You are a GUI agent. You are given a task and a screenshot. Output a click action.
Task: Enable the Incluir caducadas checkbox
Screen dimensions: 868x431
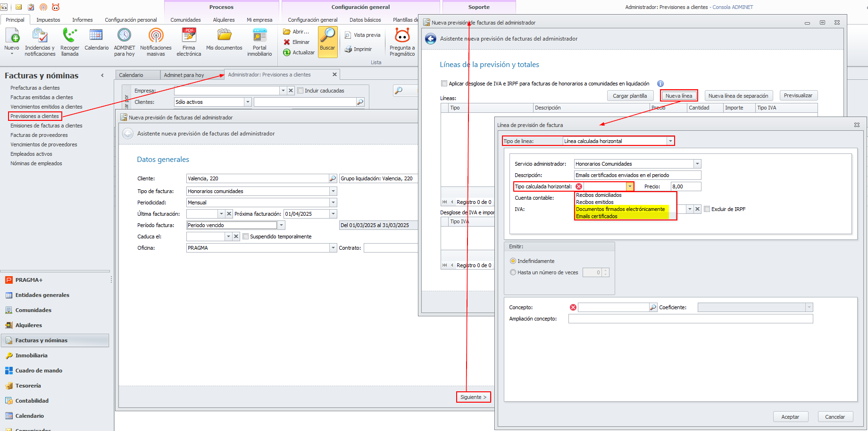pyautogui.click(x=300, y=91)
